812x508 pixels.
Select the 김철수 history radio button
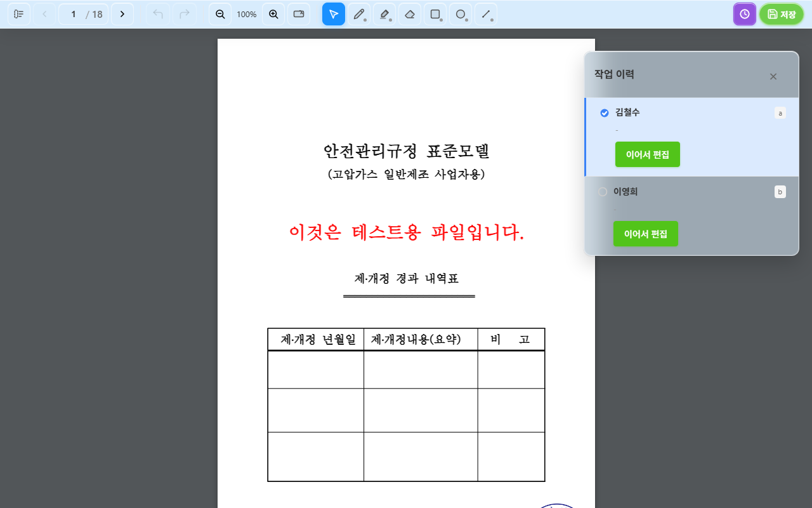(604, 113)
